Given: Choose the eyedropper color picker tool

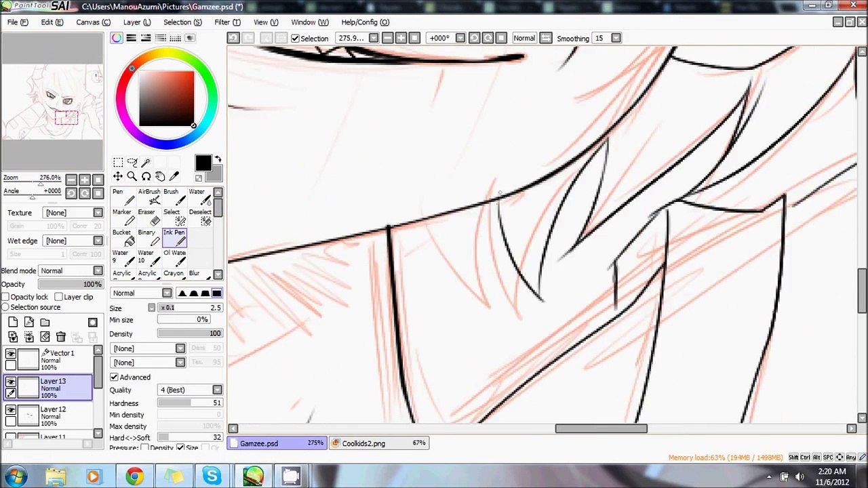Looking at the screenshot, I should [x=174, y=176].
